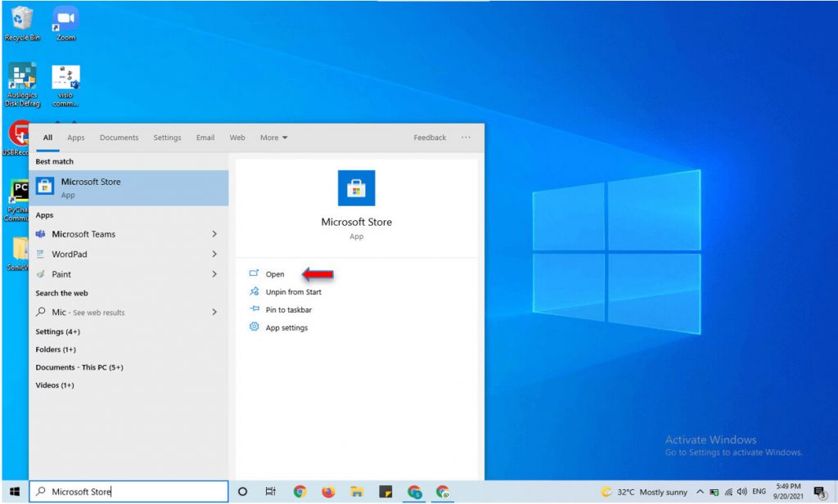Open Recycle Bin desktop icon
Screen dimensions: 838x504
22,24
